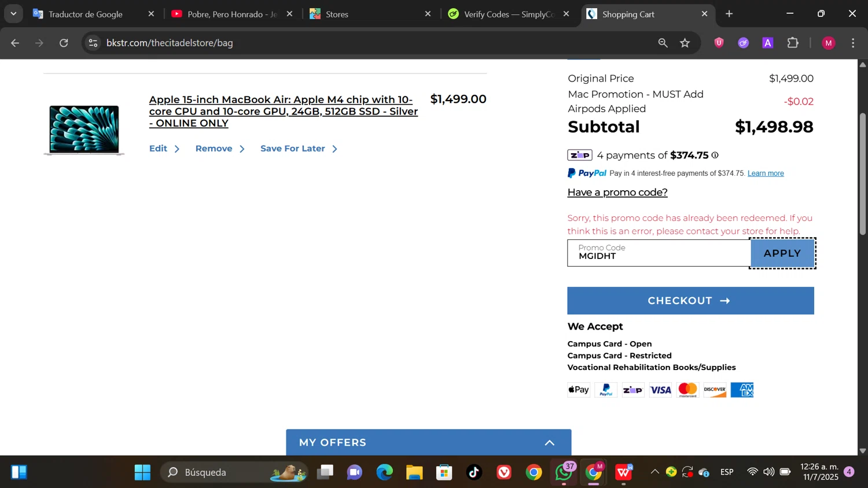Click the taskbar Búsqueda search box
This screenshot has height=488, width=868.
(x=235, y=472)
